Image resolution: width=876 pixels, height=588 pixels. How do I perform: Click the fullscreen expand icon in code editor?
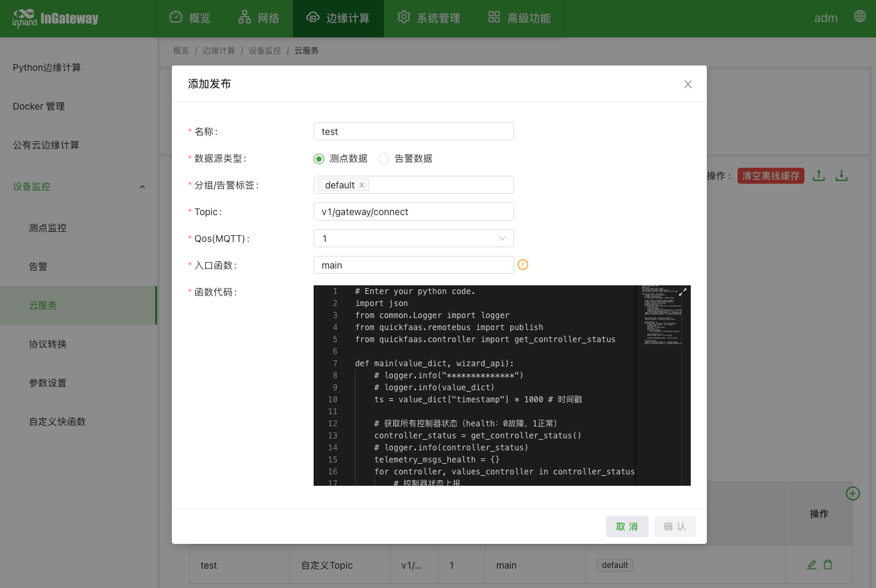[x=683, y=292]
